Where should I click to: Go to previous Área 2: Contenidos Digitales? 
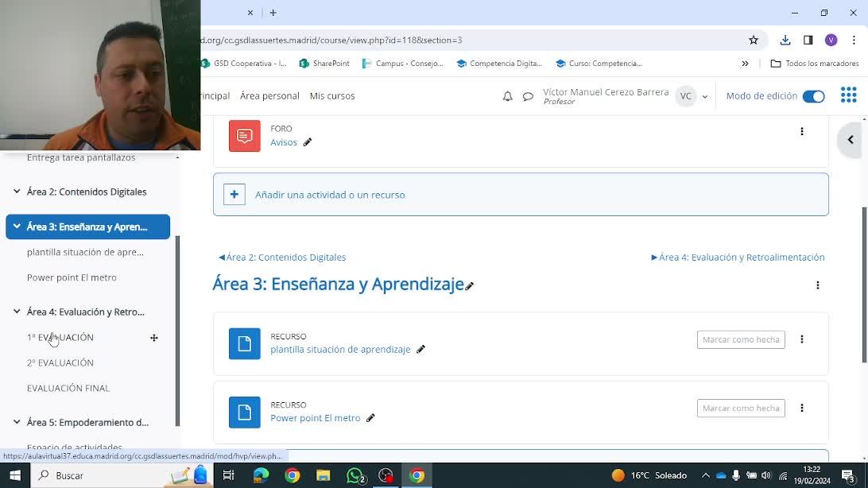coord(281,258)
